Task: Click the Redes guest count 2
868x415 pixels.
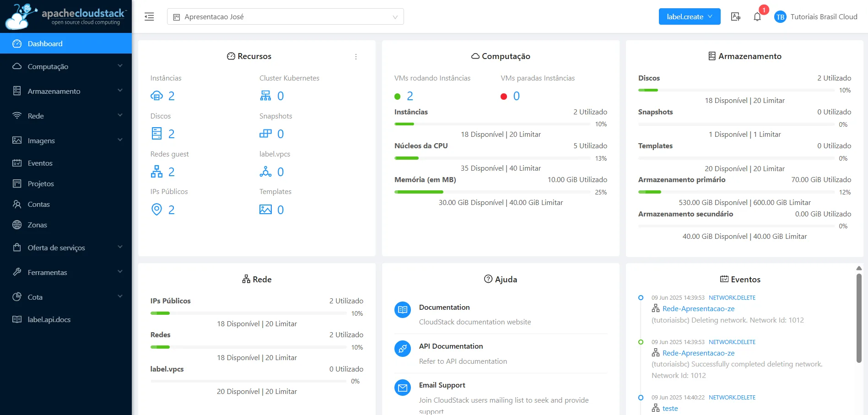Action: coord(172,172)
